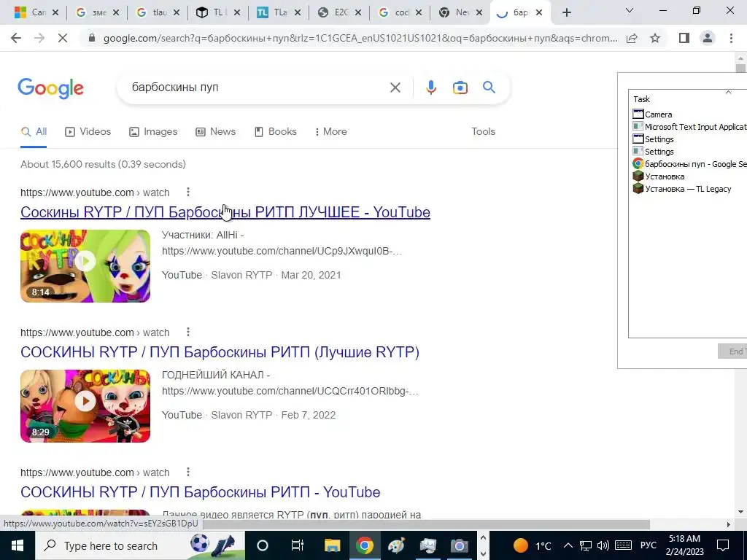
Task: Click the Task column header sort arrow
Action: (728, 93)
